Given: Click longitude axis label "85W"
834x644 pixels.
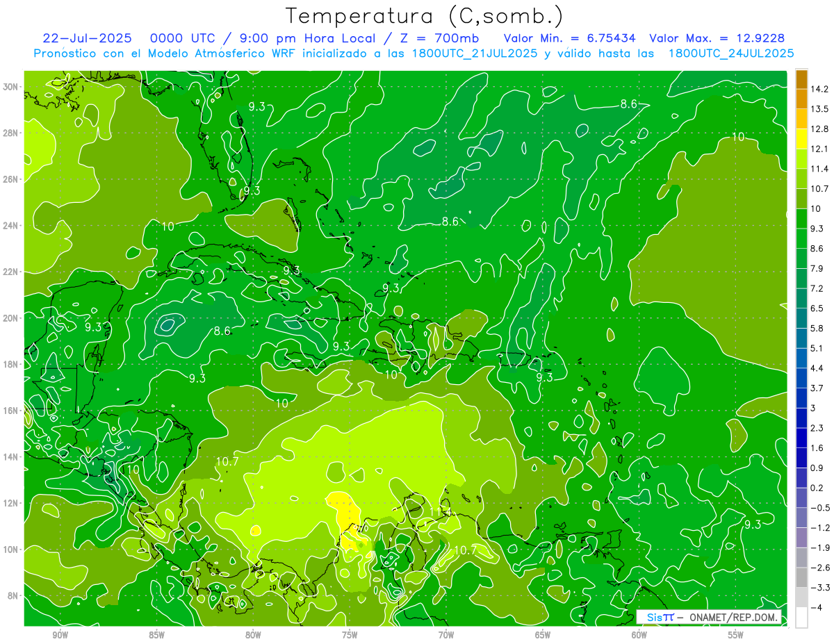Looking at the screenshot, I should tap(156, 635).
